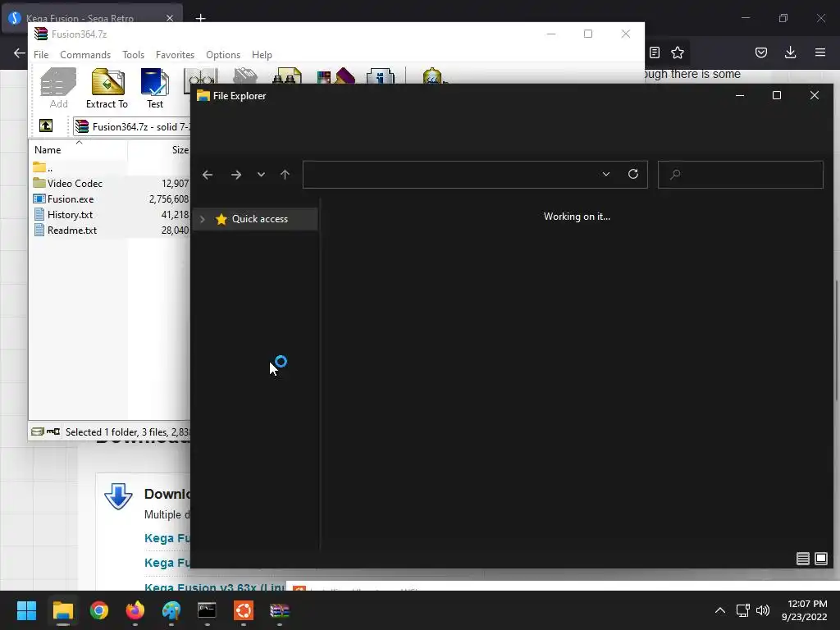Viewport: 840px width, 630px height.
Task: Refresh the File Explorer view
Action: 633,174
